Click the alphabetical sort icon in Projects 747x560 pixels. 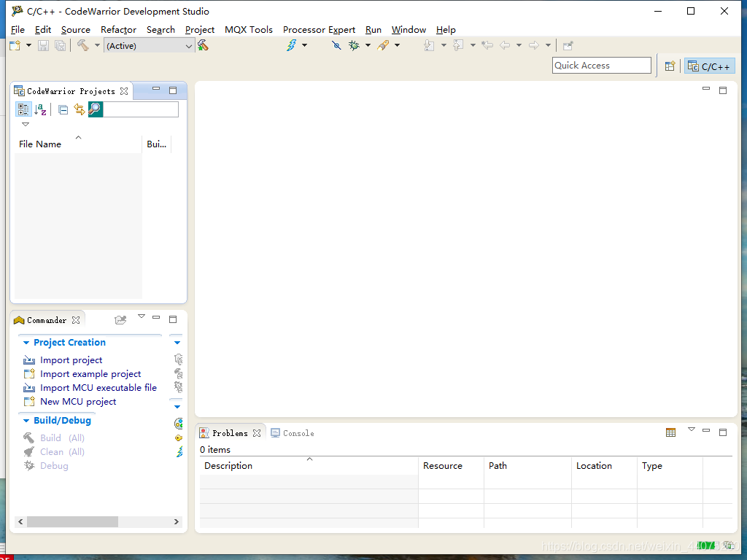click(41, 109)
